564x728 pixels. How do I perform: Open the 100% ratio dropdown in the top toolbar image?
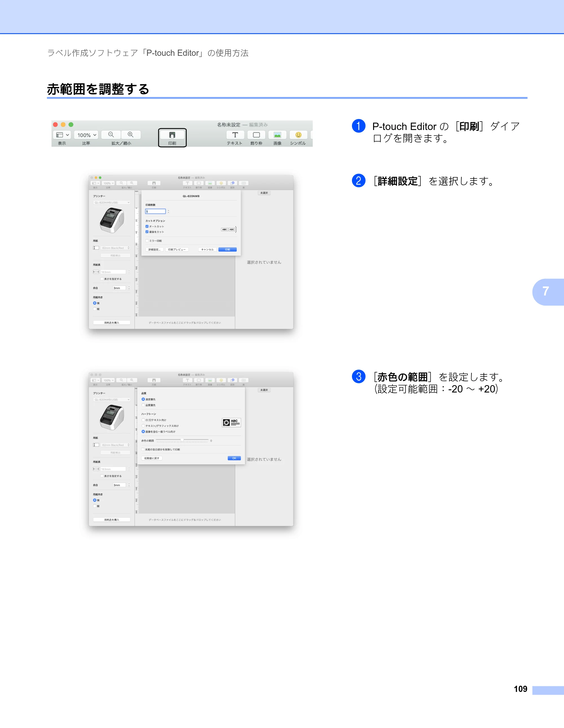tap(86, 135)
